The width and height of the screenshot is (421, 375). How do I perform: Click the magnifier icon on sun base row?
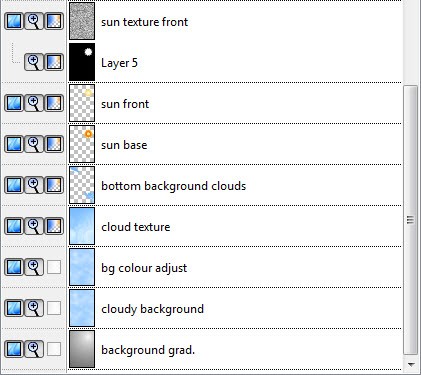pos(34,144)
